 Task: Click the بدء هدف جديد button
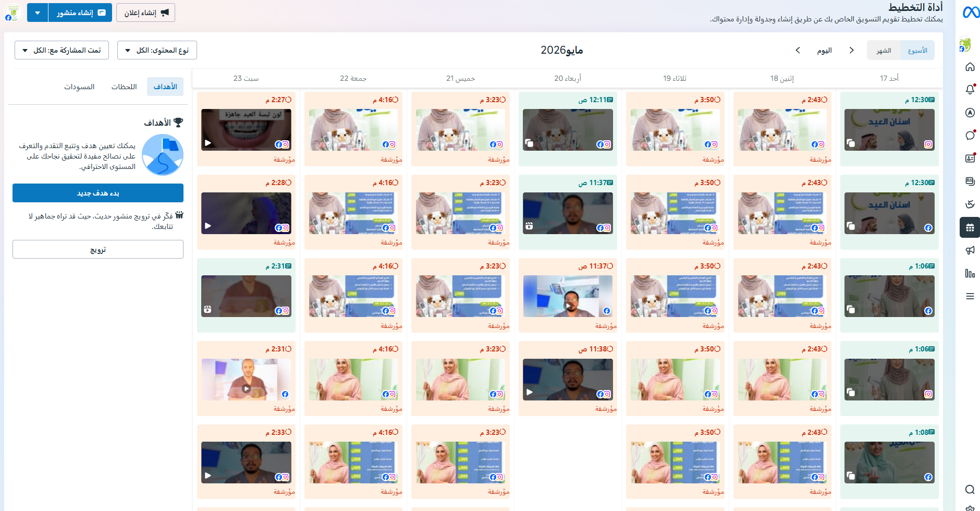coord(98,193)
